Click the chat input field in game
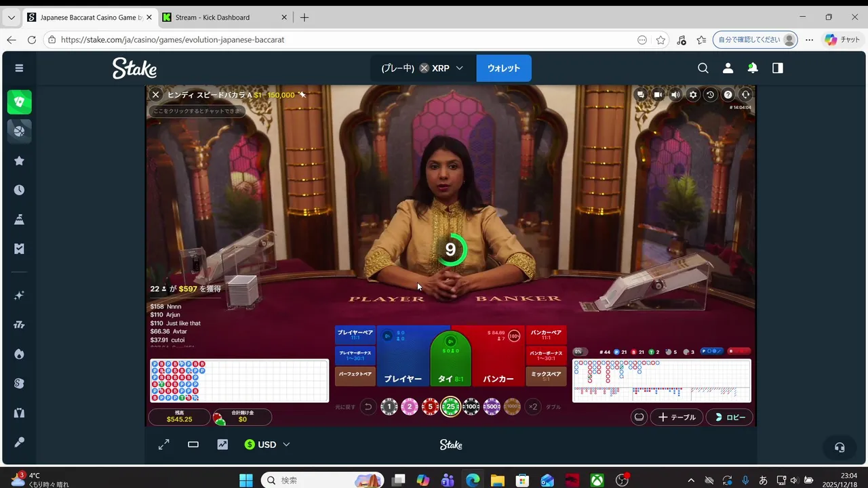Viewport: 868px width, 488px height. [x=197, y=110]
